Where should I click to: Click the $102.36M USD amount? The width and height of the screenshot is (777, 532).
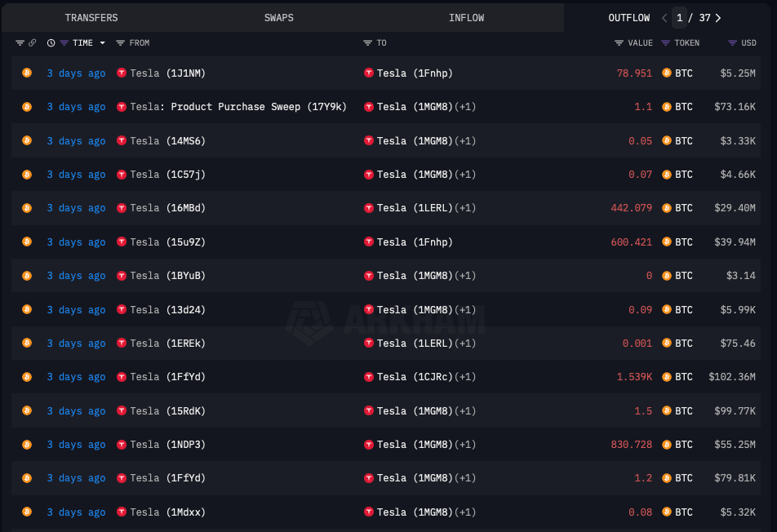coord(732,377)
